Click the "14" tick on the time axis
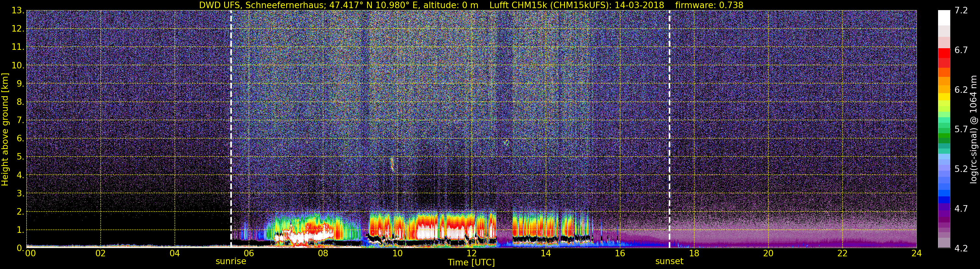 pyautogui.click(x=545, y=253)
